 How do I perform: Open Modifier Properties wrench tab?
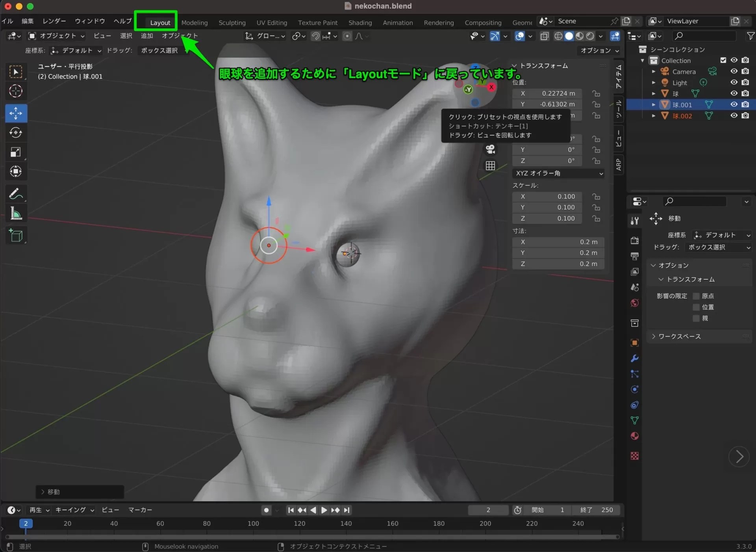tap(634, 358)
